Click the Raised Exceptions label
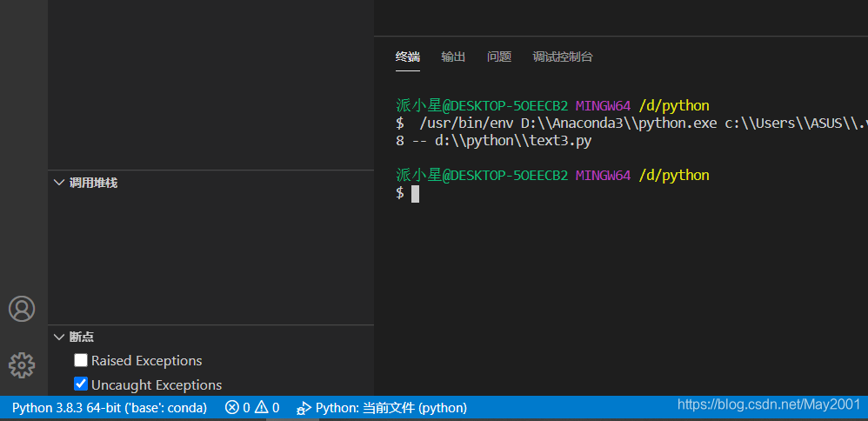Screen dimensions: 868x421 point(147,361)
